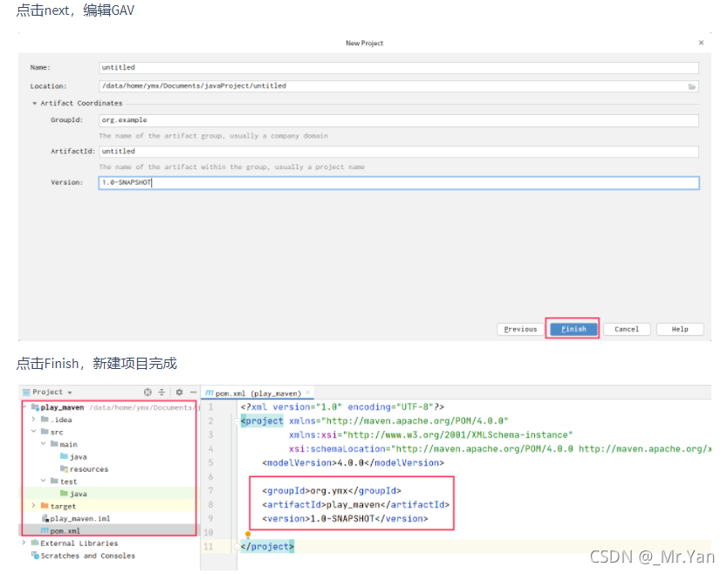Viewport: 728px width, 574px height.
Task: Click the yellow lightbulb intention icon
Action: pos(248,535)
